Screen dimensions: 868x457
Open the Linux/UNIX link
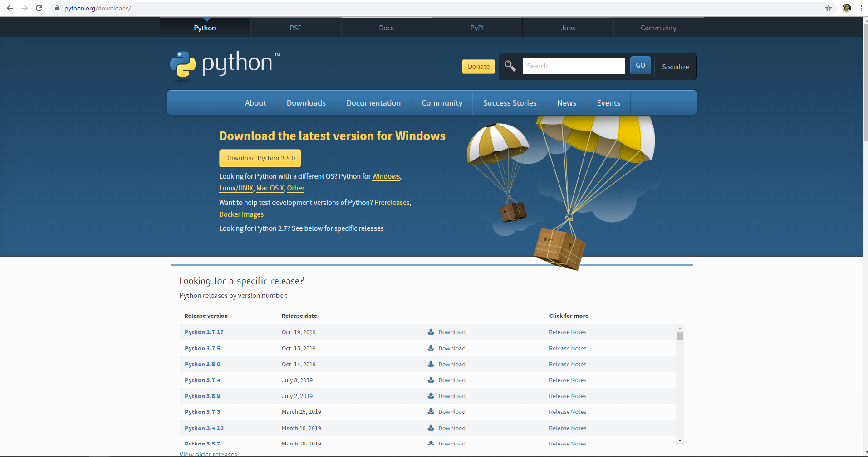click(x=236, y=188)
